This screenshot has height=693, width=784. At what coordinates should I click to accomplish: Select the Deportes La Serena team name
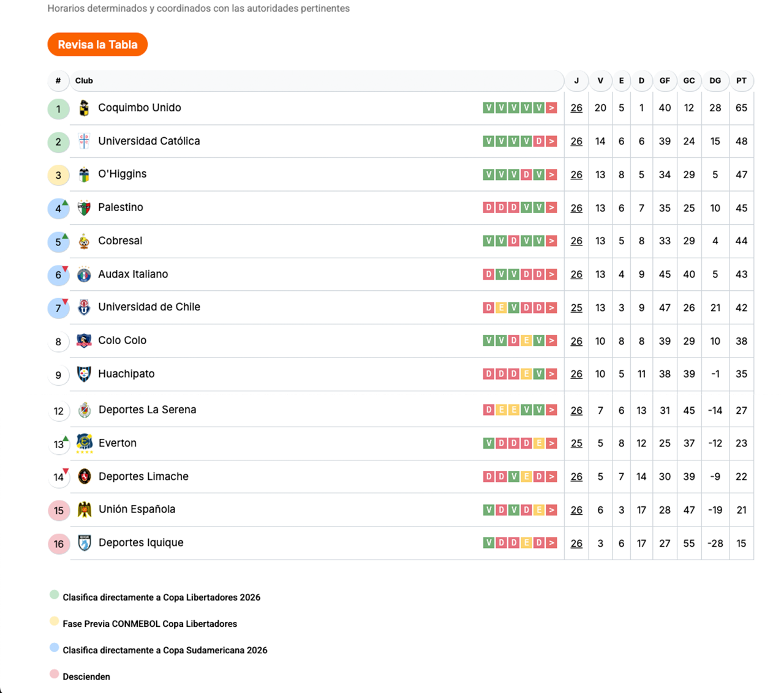click(x=147, y=410)
